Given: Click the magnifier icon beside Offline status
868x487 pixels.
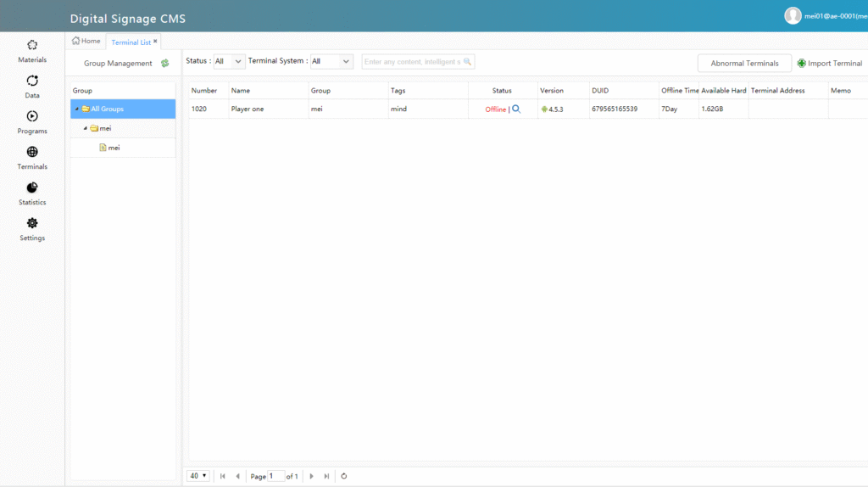Looking at the screenshot, I should pos(516,109).
